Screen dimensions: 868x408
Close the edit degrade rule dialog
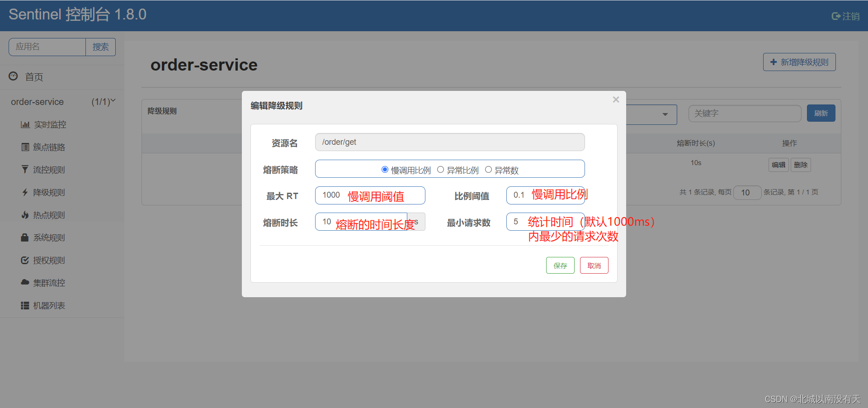(616, 100)
